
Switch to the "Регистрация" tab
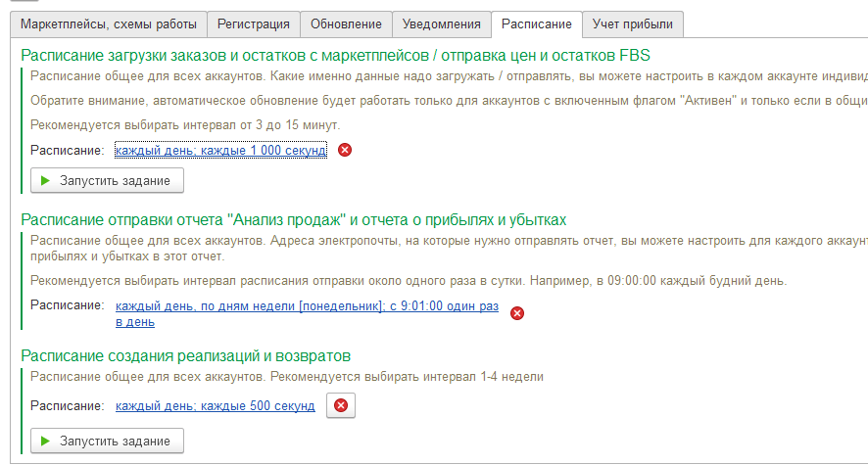[x=253, y=24]
